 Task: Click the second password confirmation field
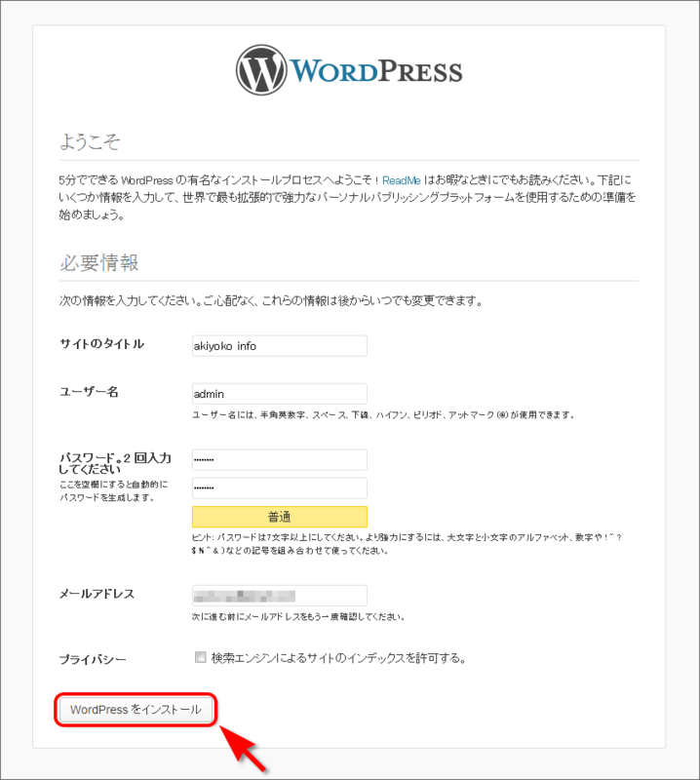point(280,488)
